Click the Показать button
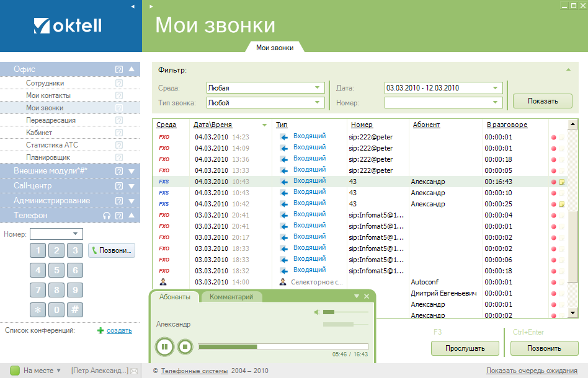Screen dimensions: 588x378 click(542, 101)
